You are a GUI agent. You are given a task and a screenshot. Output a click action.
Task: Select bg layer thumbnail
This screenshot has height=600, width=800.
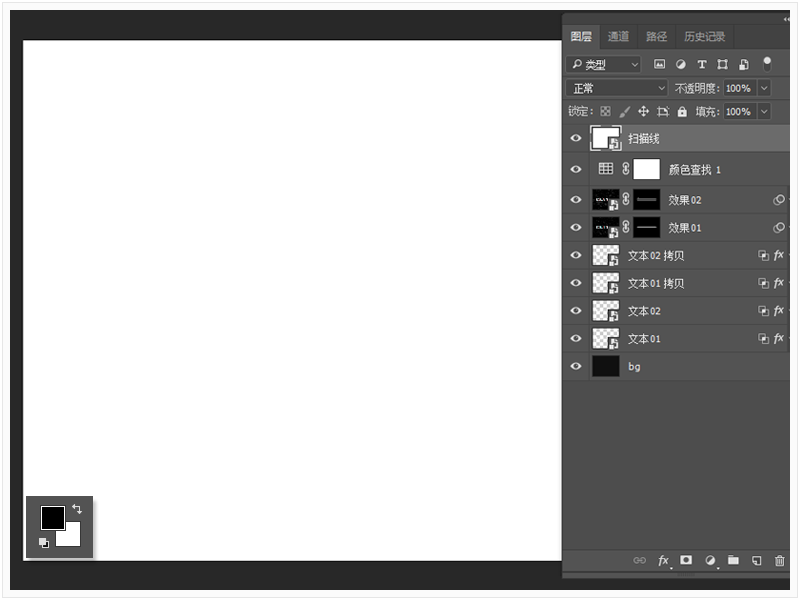coord(606,366)
